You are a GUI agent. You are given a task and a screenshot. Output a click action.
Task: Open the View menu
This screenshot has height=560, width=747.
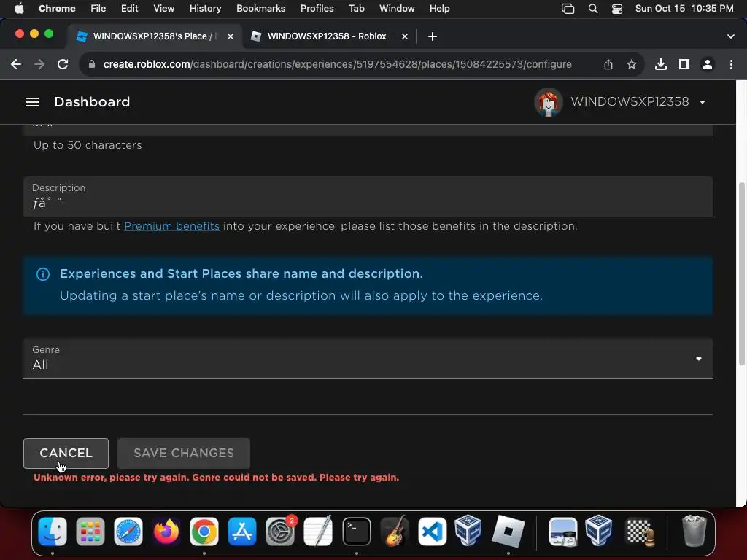pyautogui.click(x=163, y=9)
